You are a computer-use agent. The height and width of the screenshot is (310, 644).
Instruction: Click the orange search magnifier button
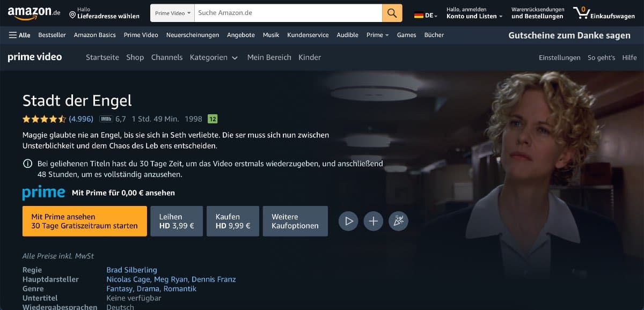click(x=392, y=13)
